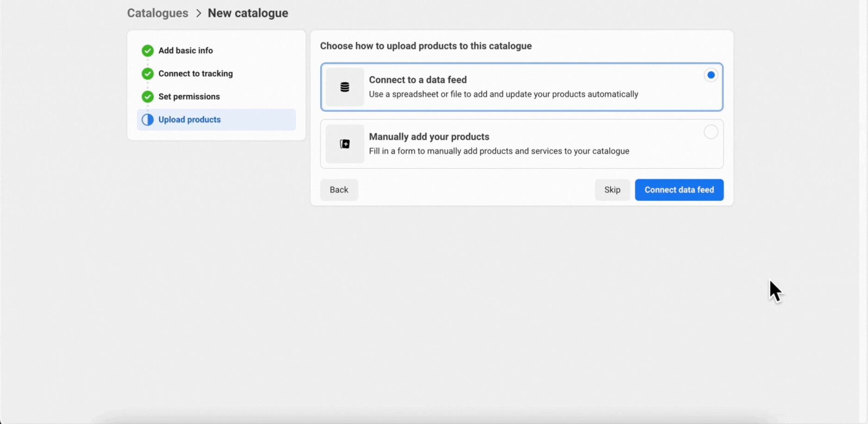Click the 'Choose how to upload products' heading
This screenshot has height=424, width=868.
pyautogui.click(x=426, y=46)
